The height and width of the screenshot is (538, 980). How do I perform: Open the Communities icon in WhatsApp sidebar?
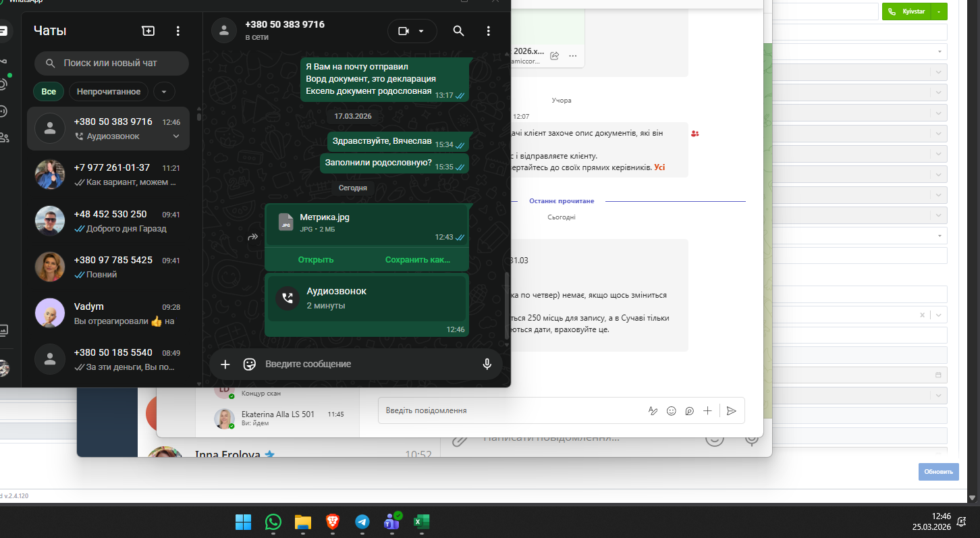click(x=4, y=138)
